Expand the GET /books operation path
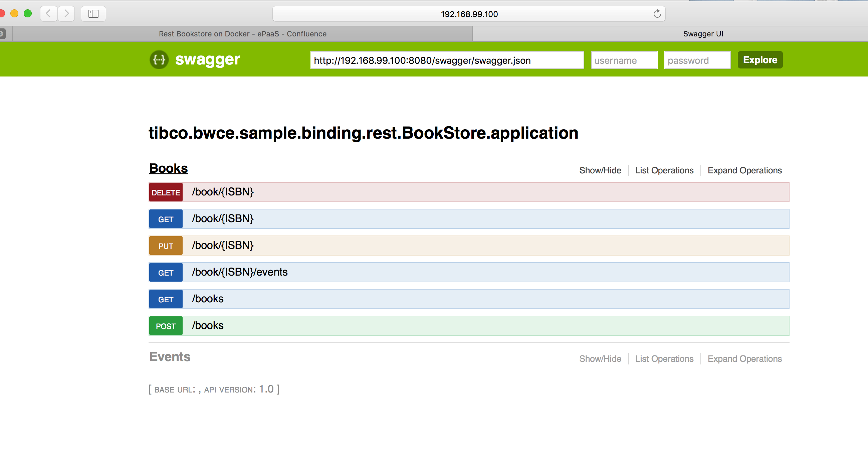This screenshot has width=868, height=465. pos(208,299)
